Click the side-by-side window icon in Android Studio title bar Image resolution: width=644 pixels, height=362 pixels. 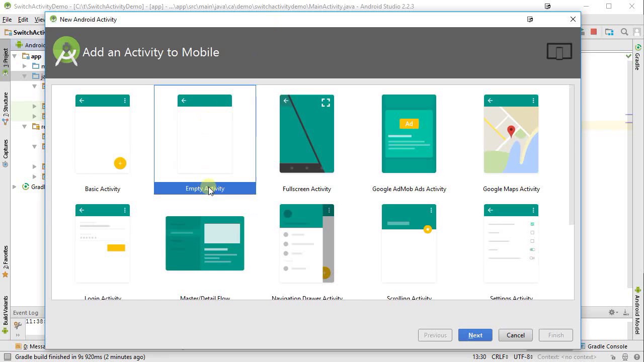[x=547, y=6]
